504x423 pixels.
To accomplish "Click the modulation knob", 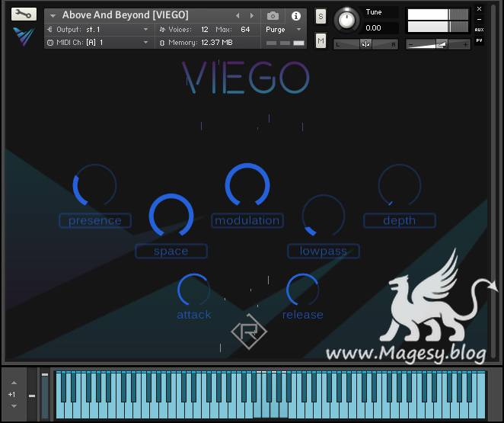I will coord(247,185).
